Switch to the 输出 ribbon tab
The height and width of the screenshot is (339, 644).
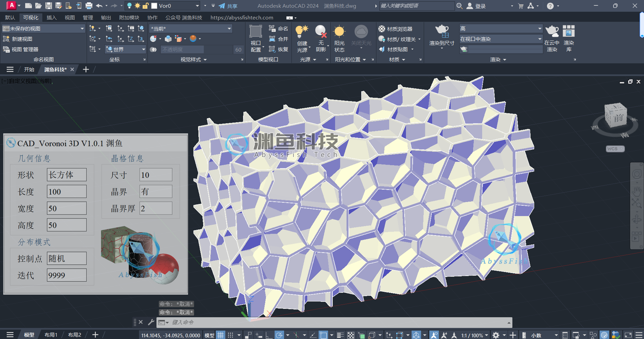pyautogui.click(x=106, y=18)
